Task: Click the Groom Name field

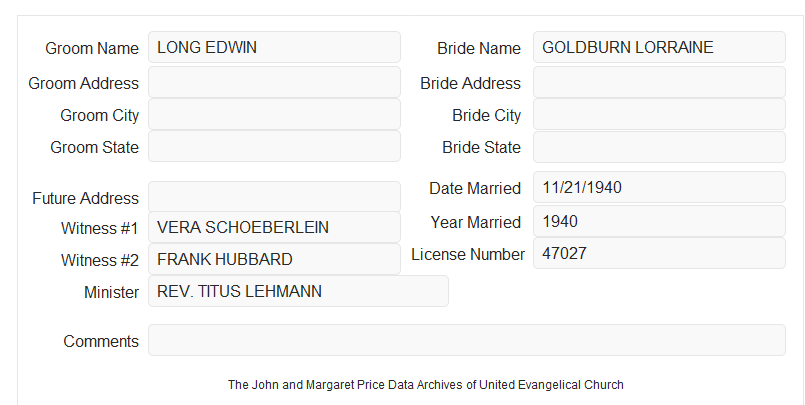Action: 274,47
